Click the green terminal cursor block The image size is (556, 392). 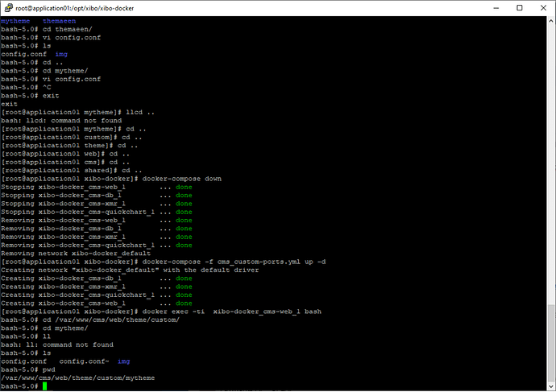(47, 386)
